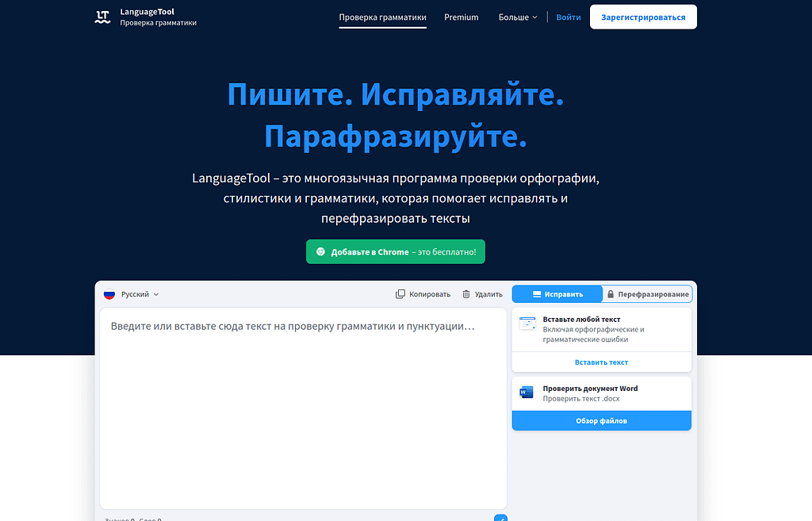Click the Вставьте любой текст heading
This screenshot has width=812, height=521.
581,320
